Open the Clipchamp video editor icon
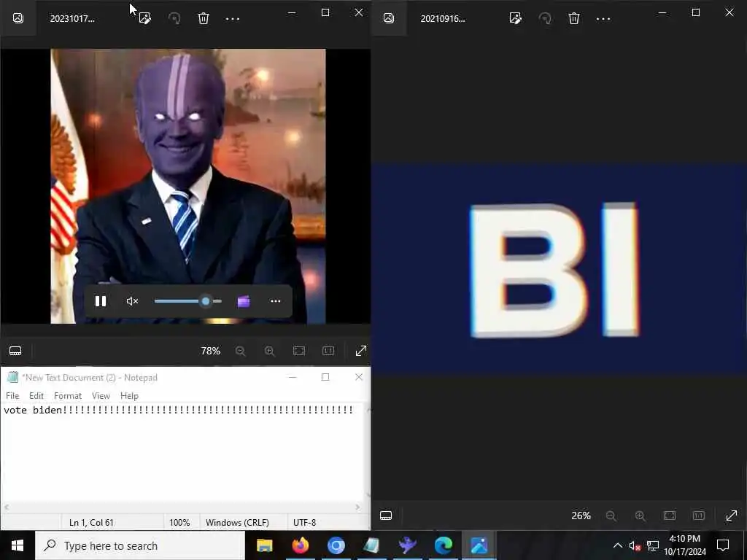The image size is (747, 560). tap(244, 301)
